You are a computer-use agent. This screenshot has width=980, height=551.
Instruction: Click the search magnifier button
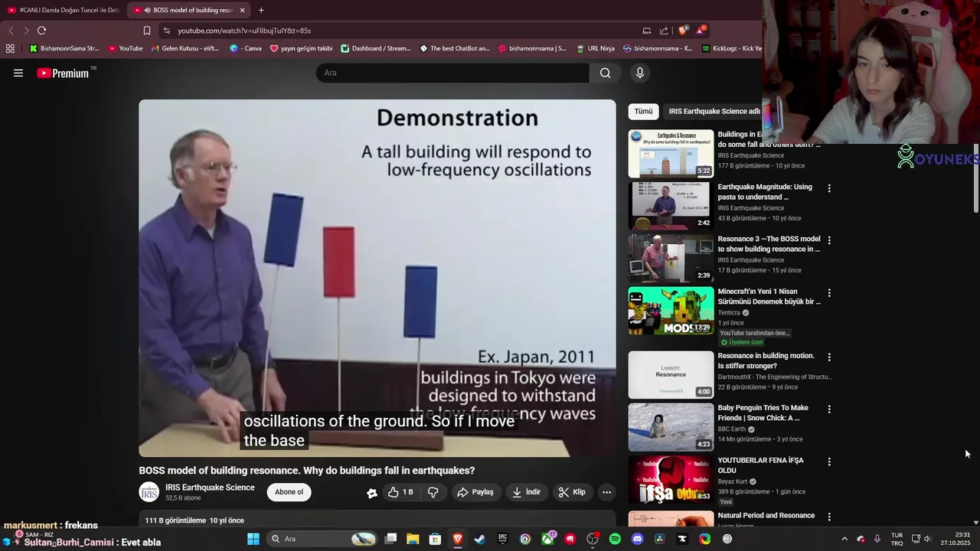605,73
